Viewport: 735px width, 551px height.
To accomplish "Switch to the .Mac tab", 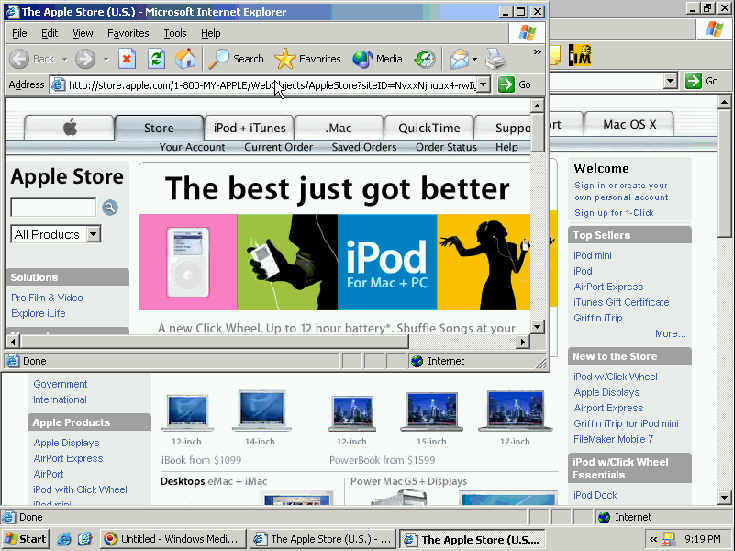I will pos(338,128).
